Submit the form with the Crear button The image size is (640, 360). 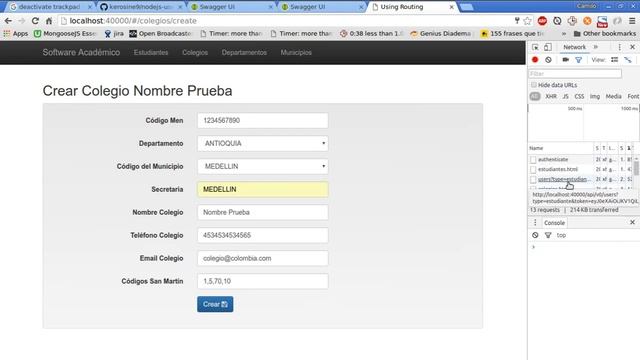215,304
